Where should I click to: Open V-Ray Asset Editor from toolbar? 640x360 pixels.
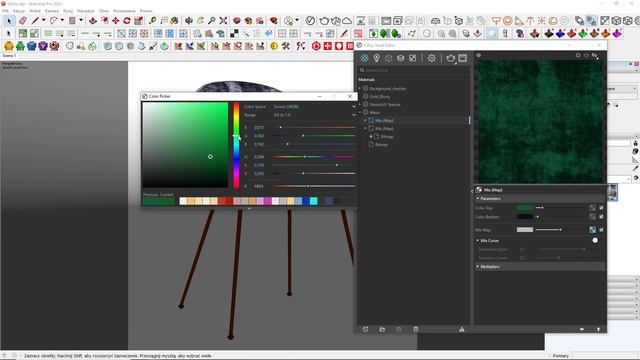click(311, 20)
